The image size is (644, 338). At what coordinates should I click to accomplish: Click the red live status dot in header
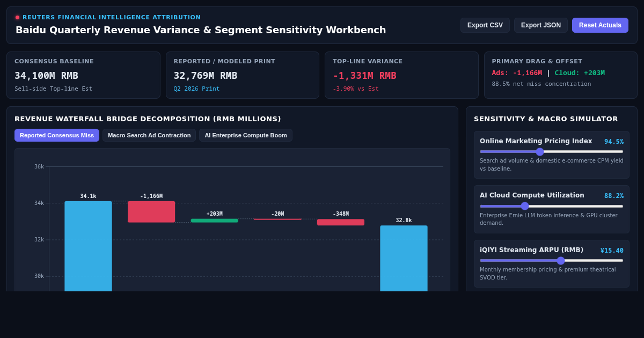pyautogui.click(x=17, y=17)
